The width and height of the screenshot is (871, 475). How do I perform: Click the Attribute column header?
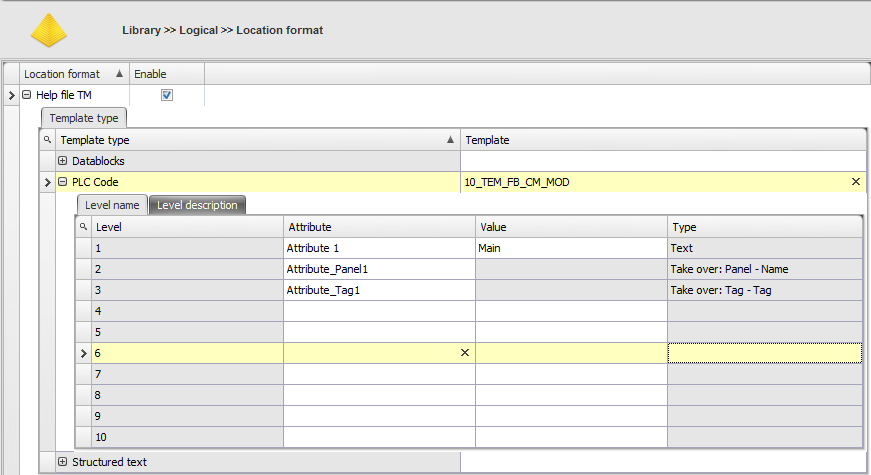[x=379, y=227]
